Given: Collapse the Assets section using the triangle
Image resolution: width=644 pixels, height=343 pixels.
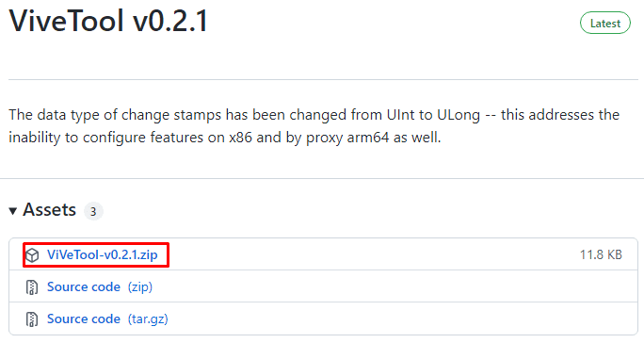Looking at the screenshot, I should point(13,211).
